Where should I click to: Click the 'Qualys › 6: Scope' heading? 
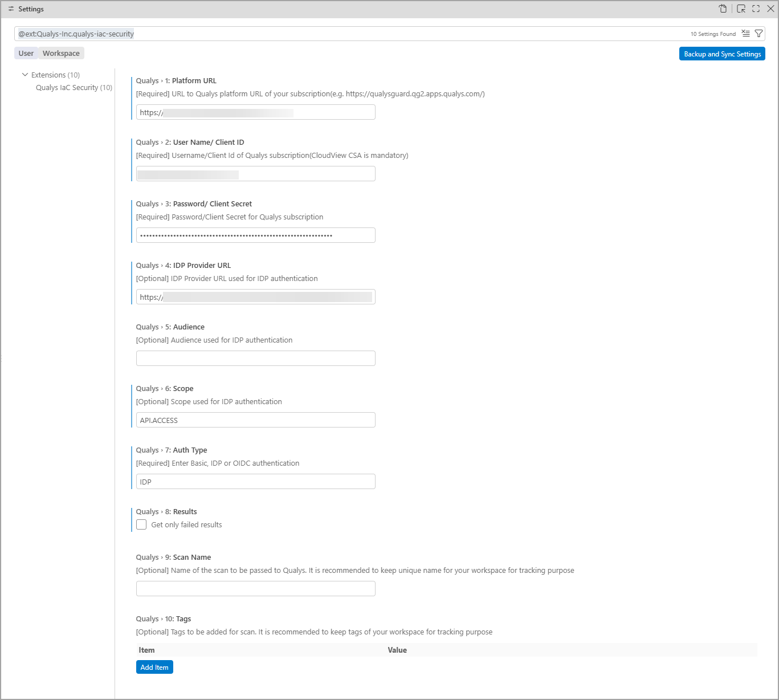pyautogui.click(x=165, y=388)
